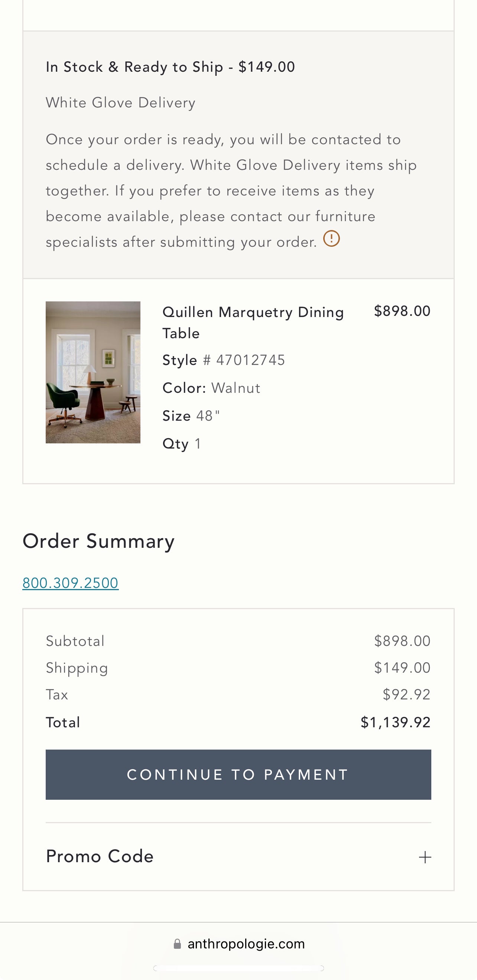The width and height of the screenshot is (477, 980).
Task: Call the 800.309.2500 phone number link
Action: (71, 583)
